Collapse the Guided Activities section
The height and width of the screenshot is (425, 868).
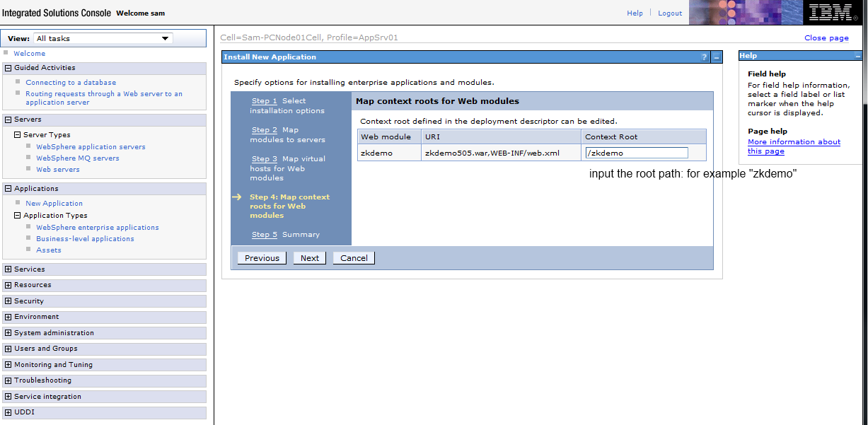click(x=8, y=68)
